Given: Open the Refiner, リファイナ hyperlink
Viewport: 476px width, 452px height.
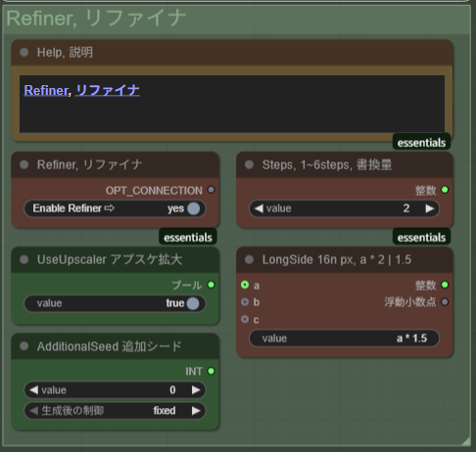Looking at the screenshot, I should [82, 90].
